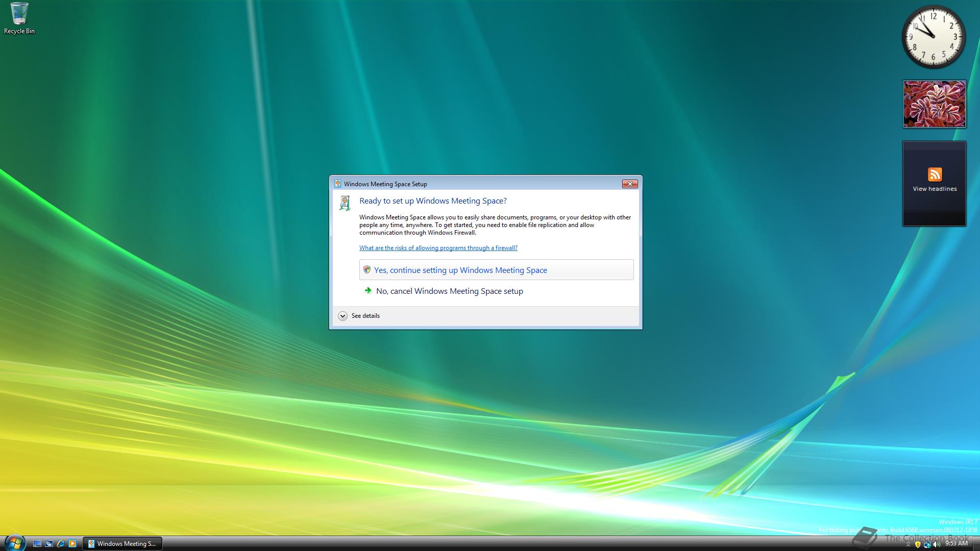Click the Ready to set up heading
This screenshot has width=980, height=551.
pos(433,201)
